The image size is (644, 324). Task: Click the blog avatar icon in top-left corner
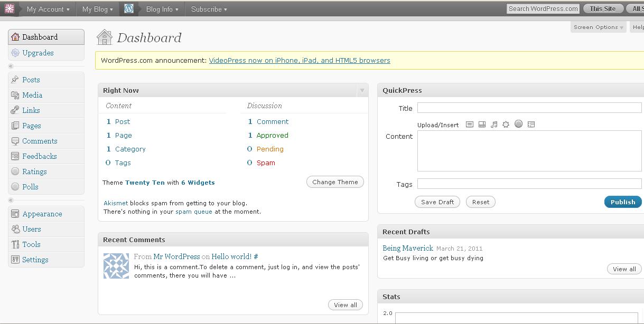[9, 8]
